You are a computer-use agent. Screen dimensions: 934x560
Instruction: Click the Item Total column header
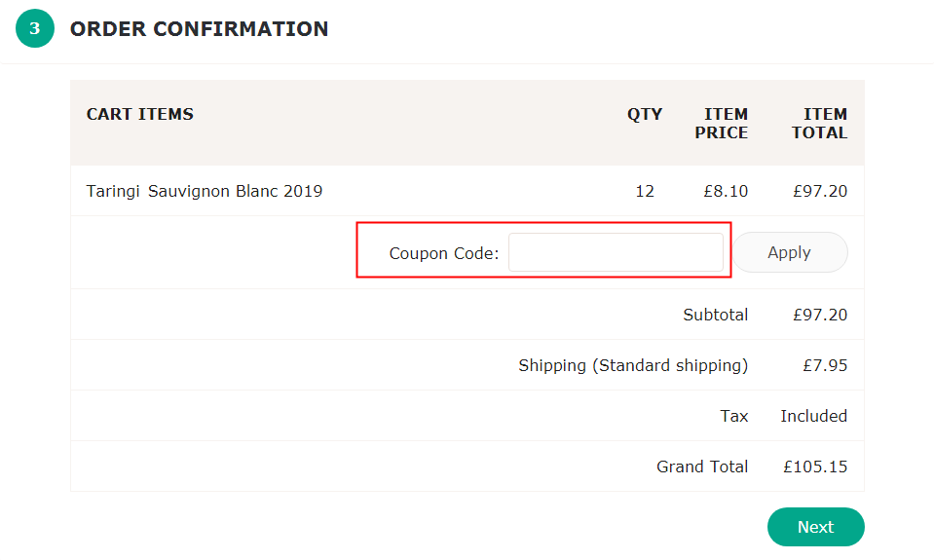click(819, 124)
